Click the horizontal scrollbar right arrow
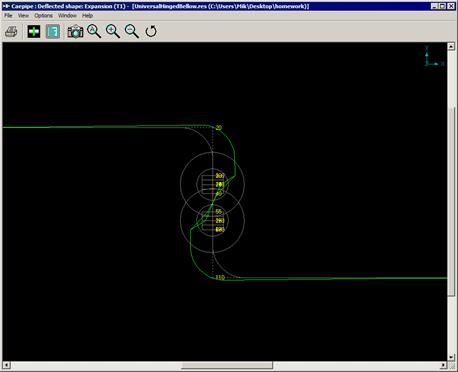This screenshot has width=458, height=372. (x=443, y=365)
